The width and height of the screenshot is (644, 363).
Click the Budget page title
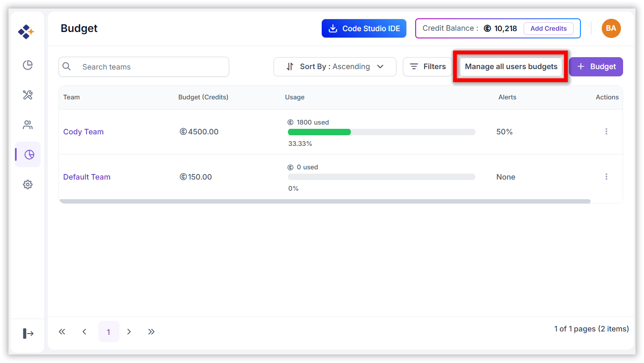click(79, 28)
